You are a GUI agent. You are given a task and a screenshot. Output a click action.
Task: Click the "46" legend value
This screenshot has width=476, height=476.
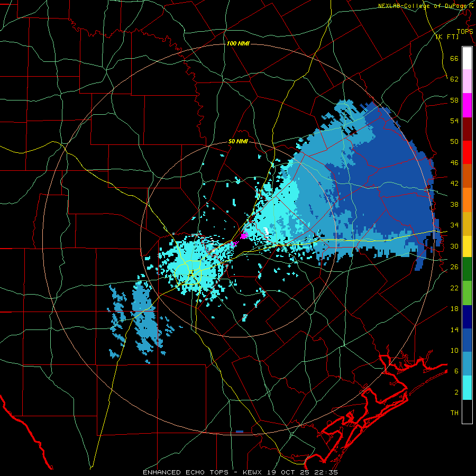pos(454,163)
